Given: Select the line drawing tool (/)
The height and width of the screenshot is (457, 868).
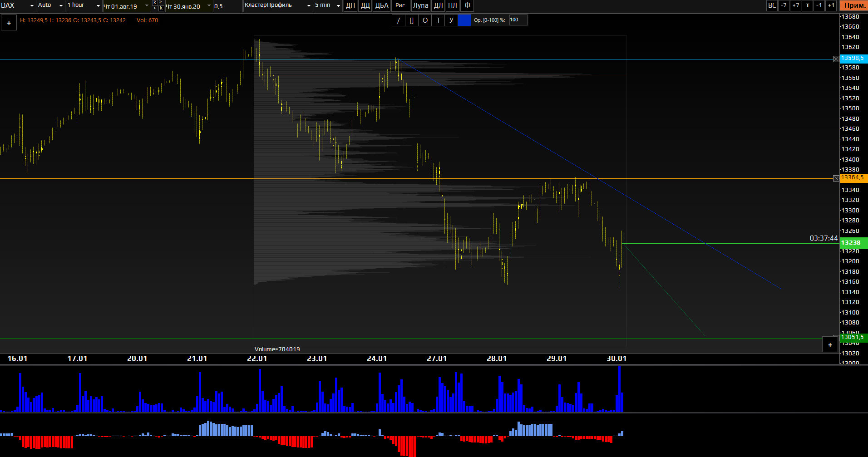Looking at the screenshot, I should [399, 20].
